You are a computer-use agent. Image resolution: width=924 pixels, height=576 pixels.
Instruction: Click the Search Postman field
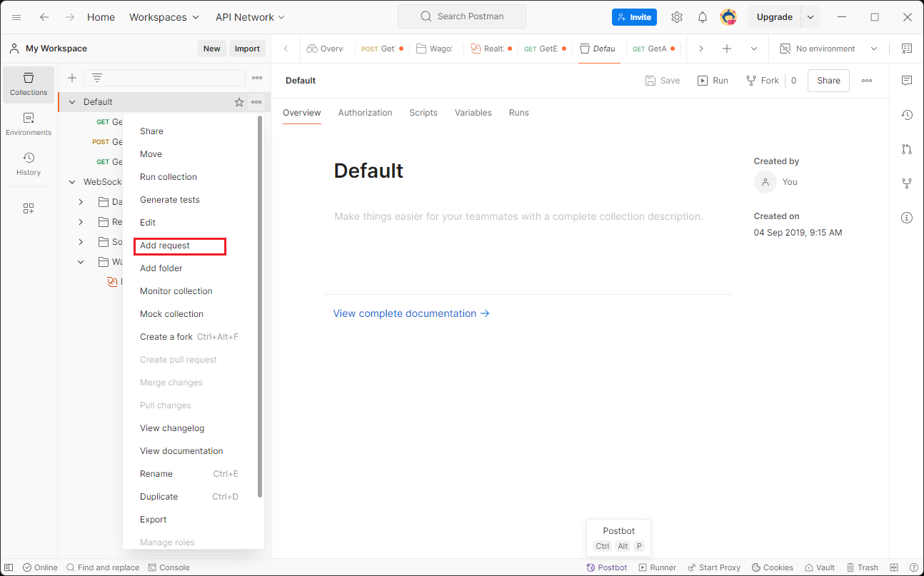(x=461, y=16)
